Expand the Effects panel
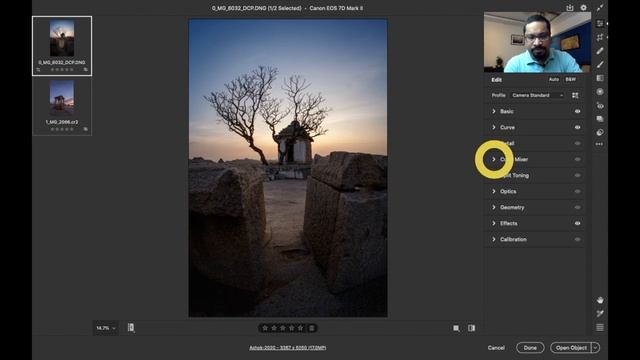This screenshot has height=360, width=640. (x=494, y=223)
